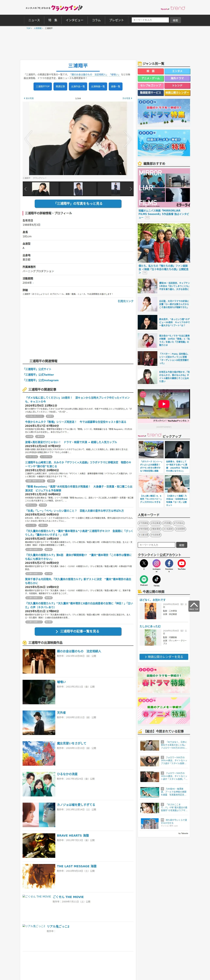Open 「三浦翔平」公式サイト link

click(37, 369)
